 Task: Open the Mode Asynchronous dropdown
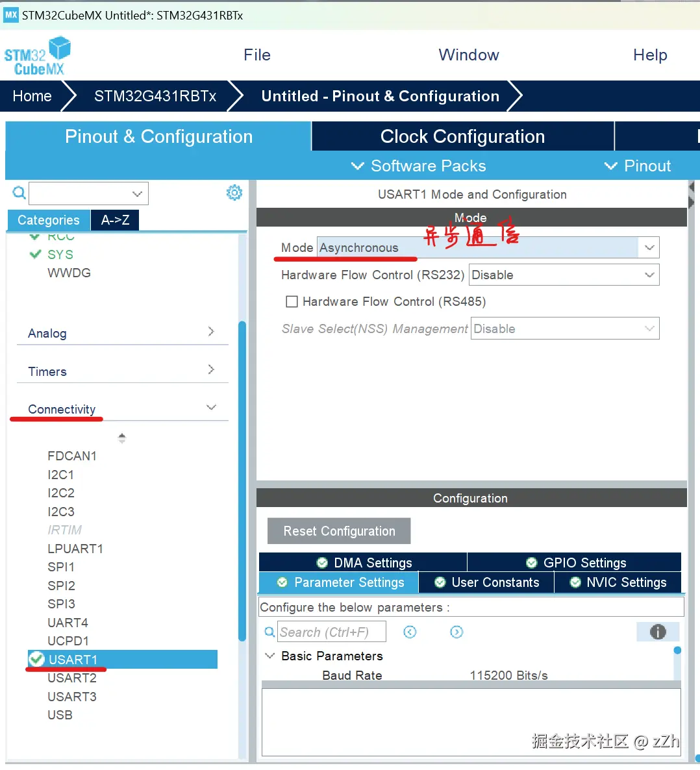[x=649, y=247]
